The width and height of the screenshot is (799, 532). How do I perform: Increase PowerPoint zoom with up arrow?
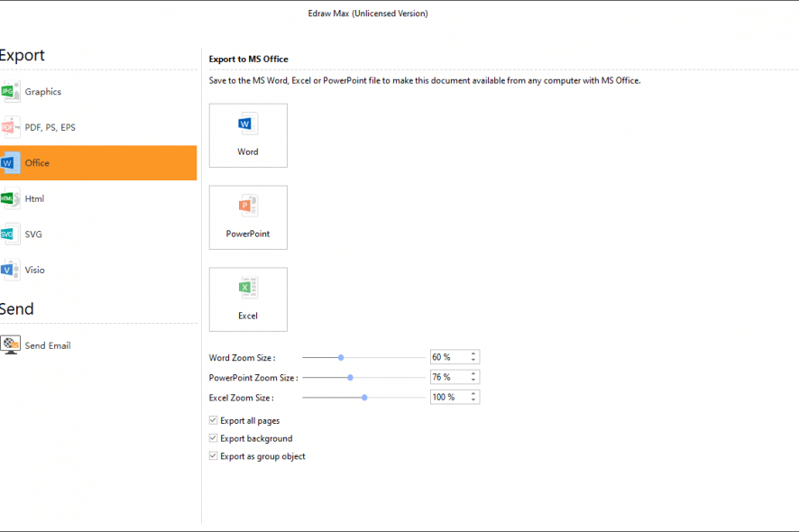[473, 373]
